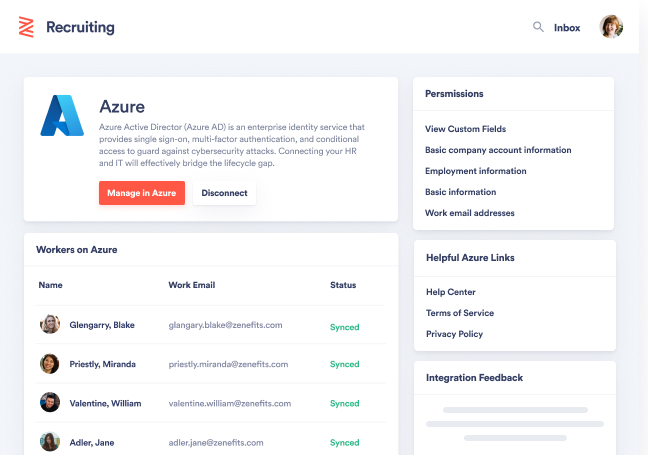Click Synced status for Miranda Priestly
The height and width of the screenshot is (455, 648).
345,364
